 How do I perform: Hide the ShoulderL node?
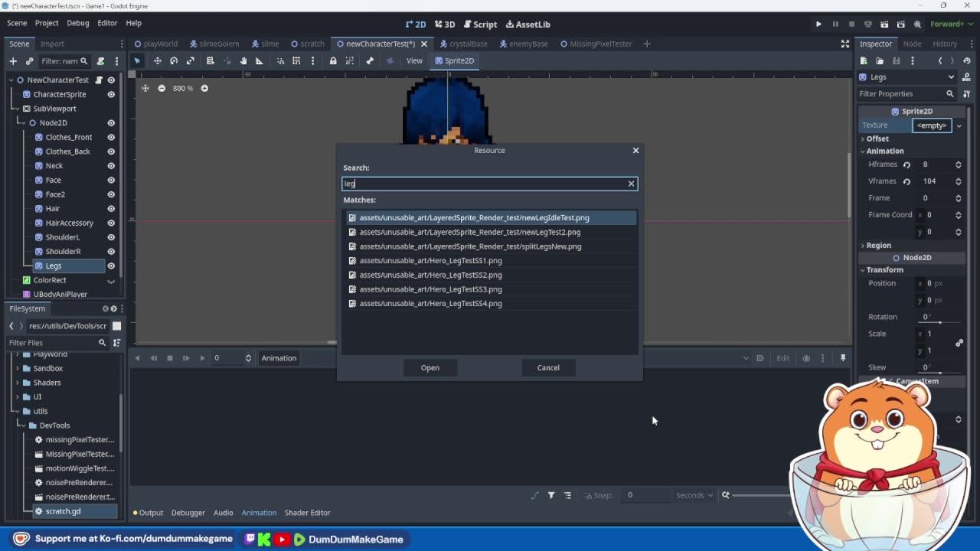click(111, 237)
